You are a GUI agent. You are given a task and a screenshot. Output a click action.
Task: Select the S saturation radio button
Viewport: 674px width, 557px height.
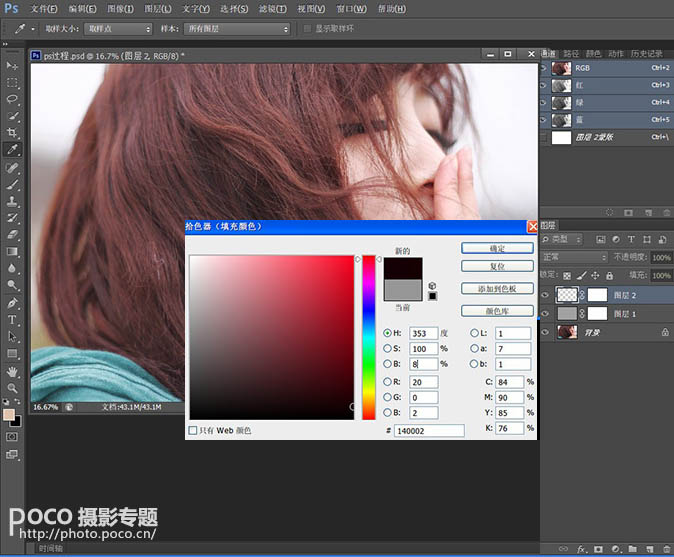[388, 348]
